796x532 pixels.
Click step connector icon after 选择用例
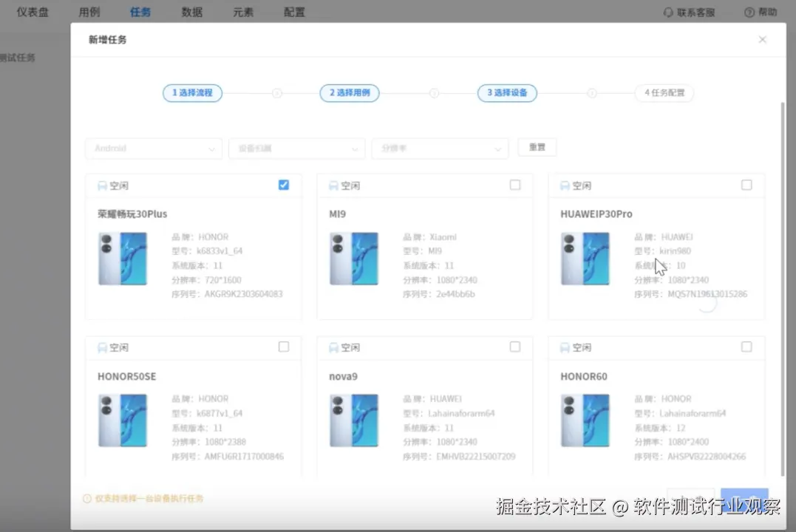[434, 93]
